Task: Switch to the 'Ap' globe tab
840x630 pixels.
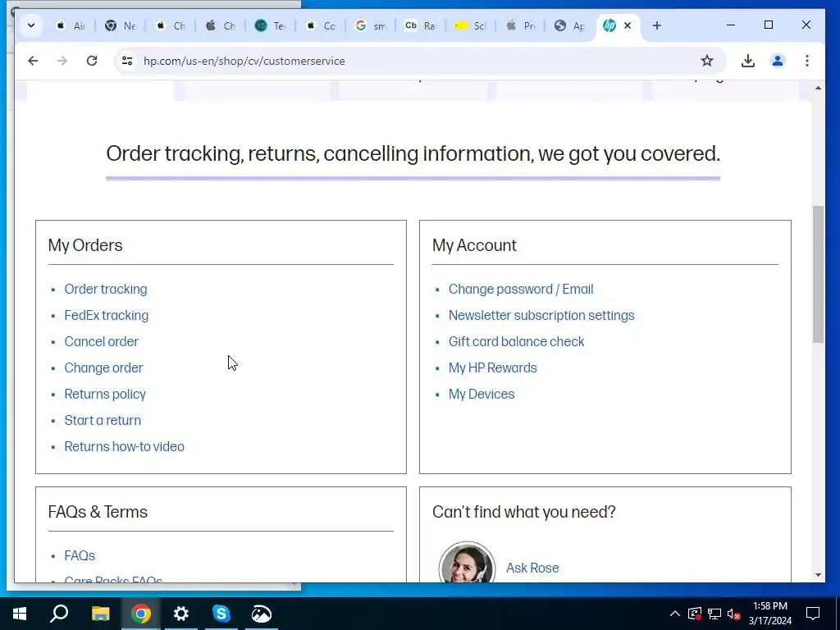Action: [x=569, y=25]
